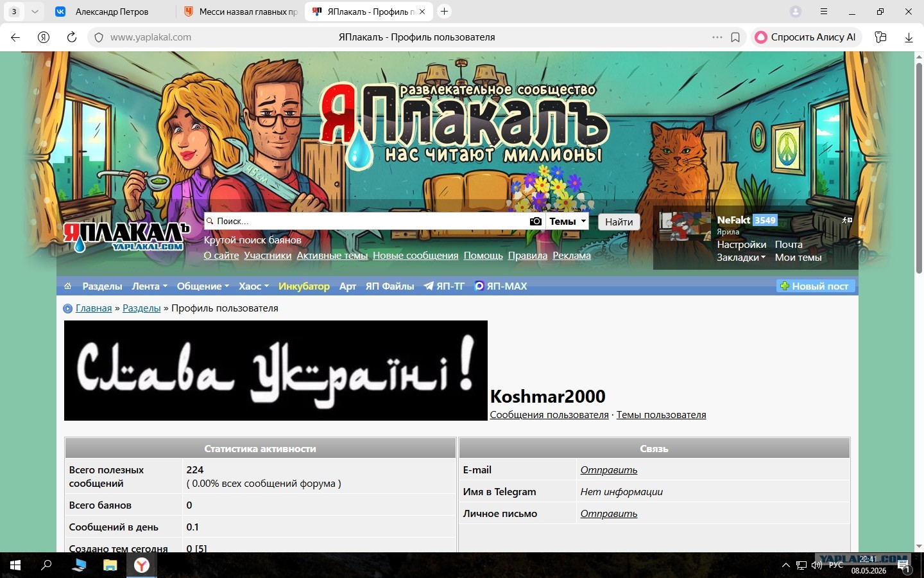Create a post with Новый пост

pyautogui.click(x=816, y=286)
